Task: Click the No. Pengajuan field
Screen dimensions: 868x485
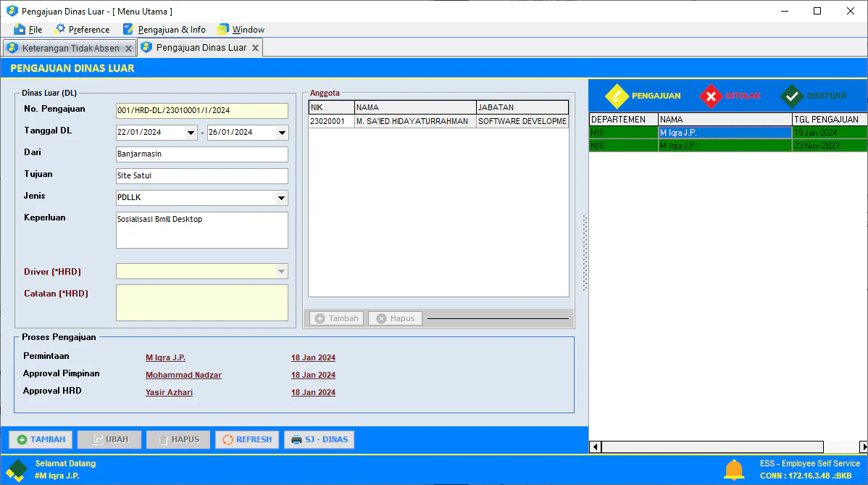Action: coord(202,111)
